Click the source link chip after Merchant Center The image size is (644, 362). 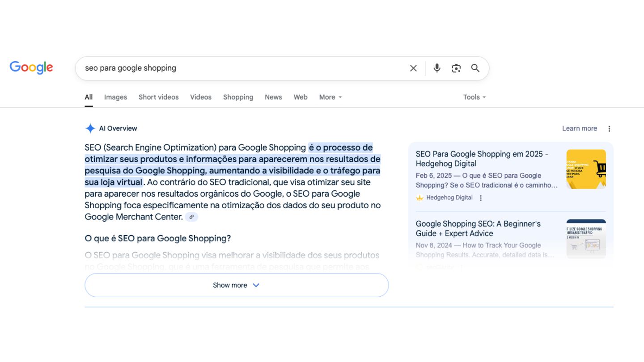coord(191,217)
